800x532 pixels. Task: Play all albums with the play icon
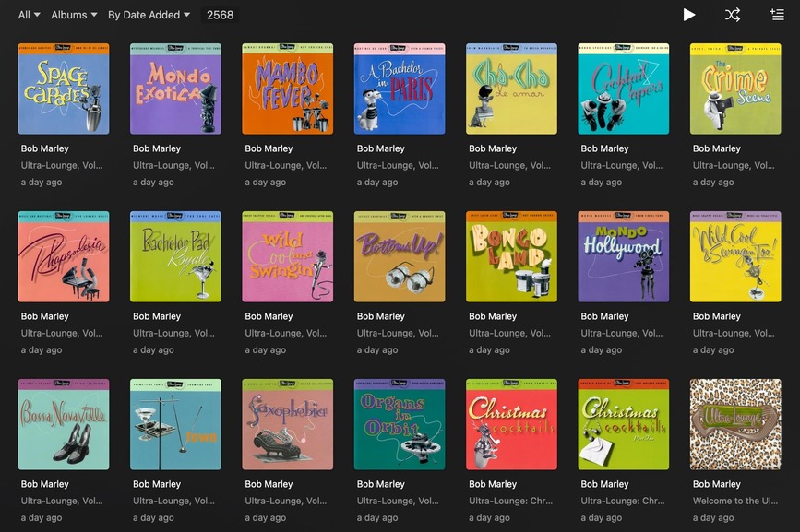(x=688, y=15)
